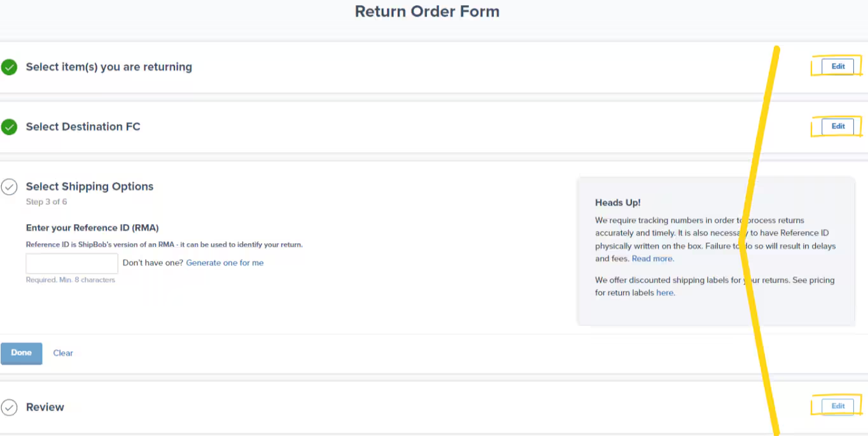
Task: Click the Return Order Form title
Action: 427,11
